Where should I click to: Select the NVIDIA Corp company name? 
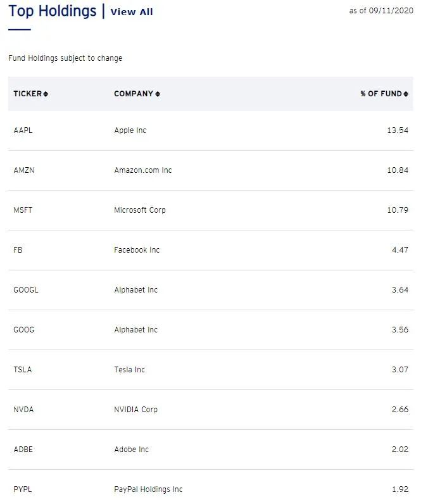(135, 410)
